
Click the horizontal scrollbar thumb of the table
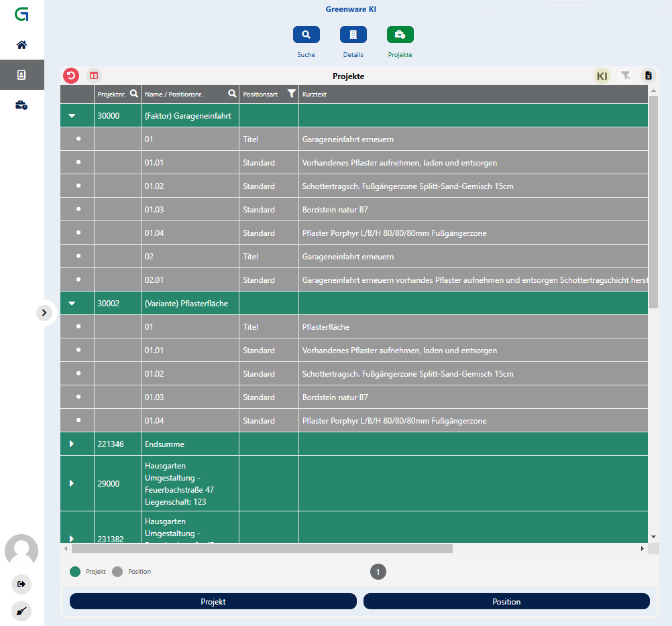pos(262,548)
